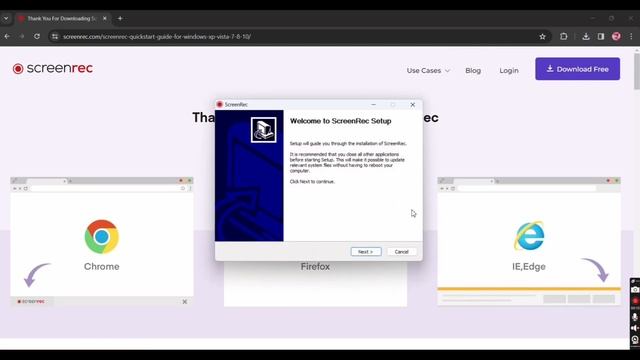Click the Firefox label text
Image resolution: width=640 pixels, height=360 pixels.
(315, 267)
